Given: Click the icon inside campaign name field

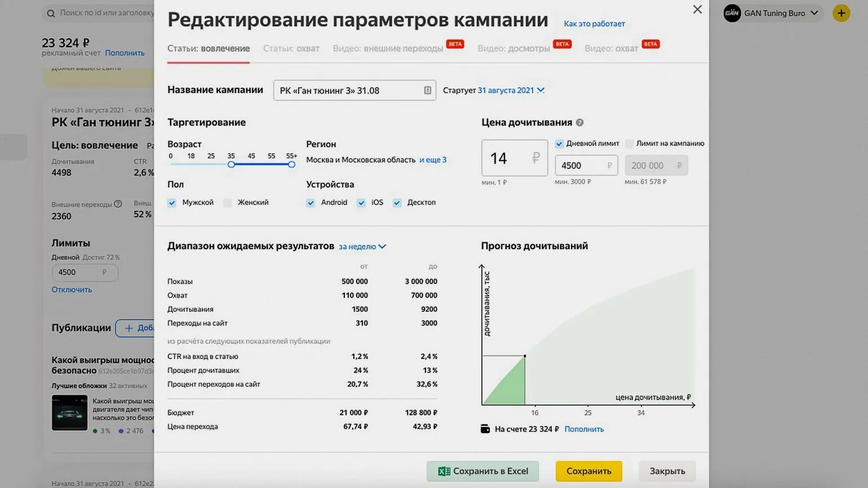Looking at the screenshot, I should coord(427,90).
